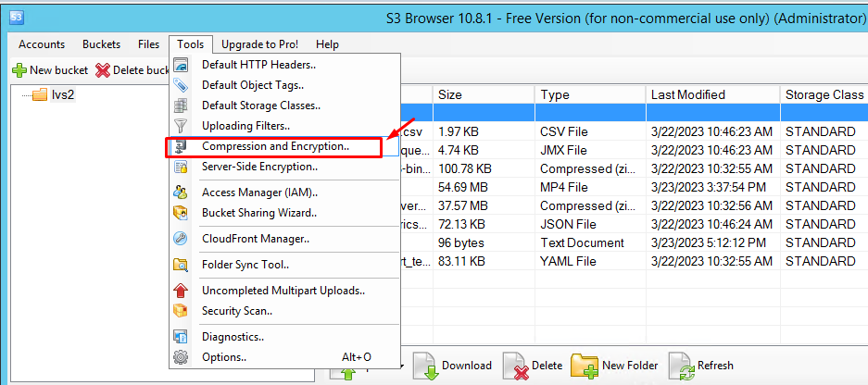Screen dimensions: 868x385
Task: Sort by Size column header
Action: 484,94
